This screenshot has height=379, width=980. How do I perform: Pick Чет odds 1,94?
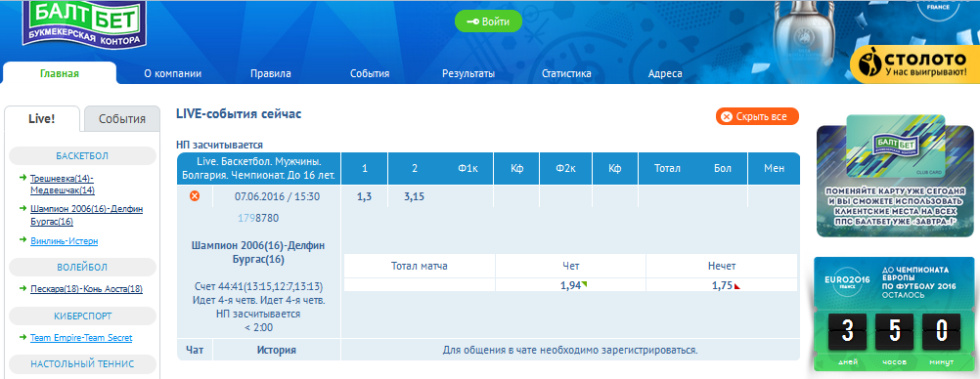pyautogui.click(x=570, y=285)
